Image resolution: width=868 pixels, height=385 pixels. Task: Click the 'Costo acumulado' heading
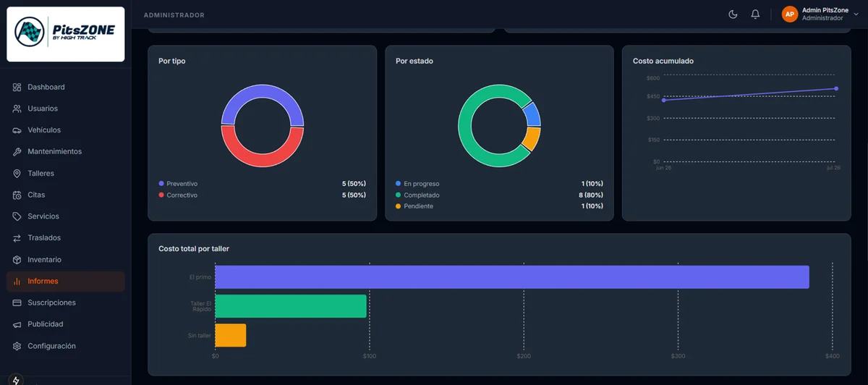pyautogui.click(x=663, y=62)
